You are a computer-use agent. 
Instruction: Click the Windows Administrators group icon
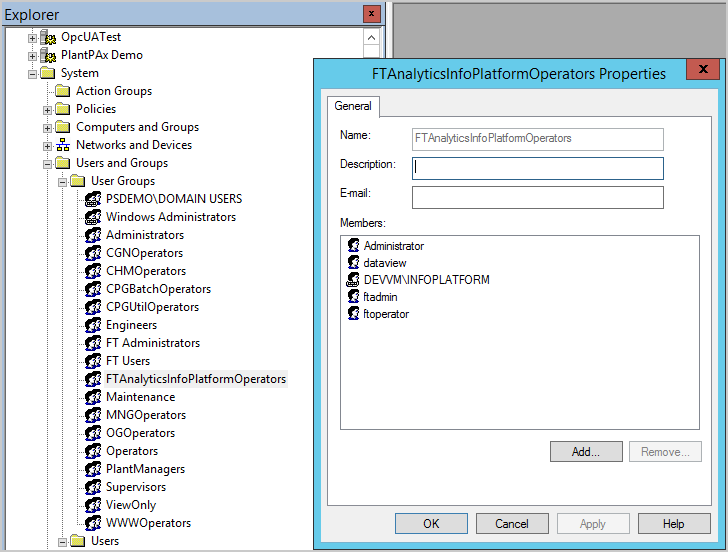point(93,217)
